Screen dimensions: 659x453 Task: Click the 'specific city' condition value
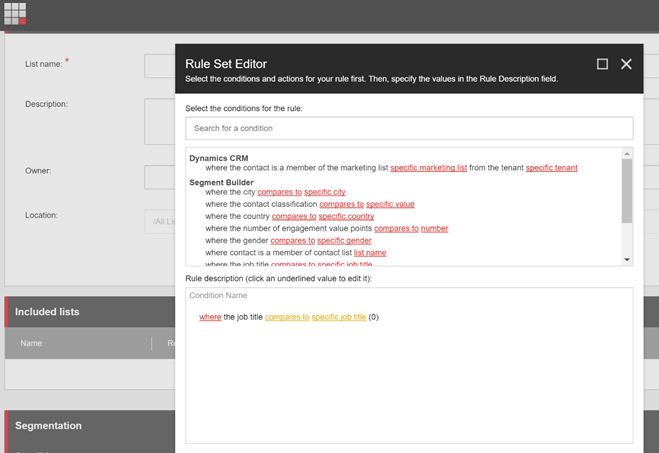point(325,192)
